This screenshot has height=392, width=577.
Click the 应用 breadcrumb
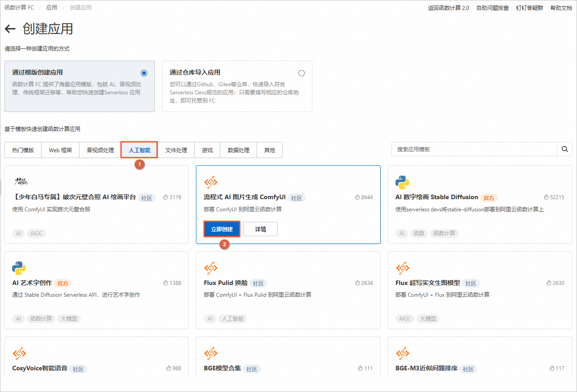[x=51, y=8]
